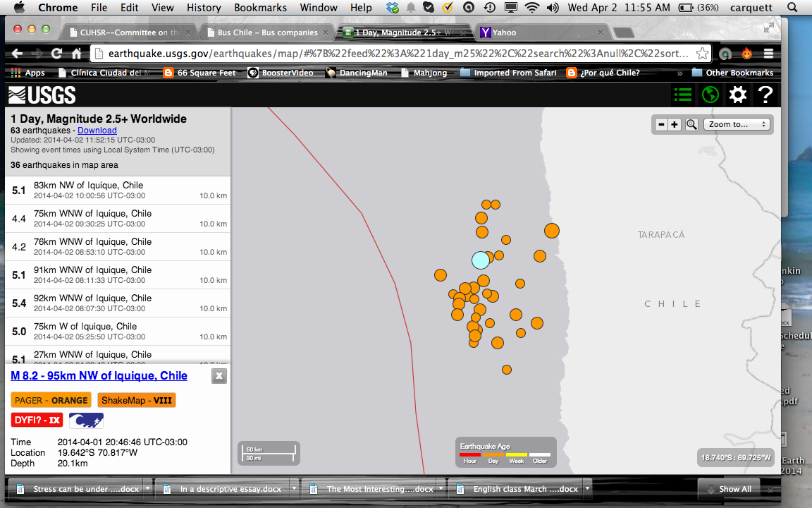Screen dimensions: 812x508
Task: Open the Chrome hamburger menu
Action: tap(768, 54)
